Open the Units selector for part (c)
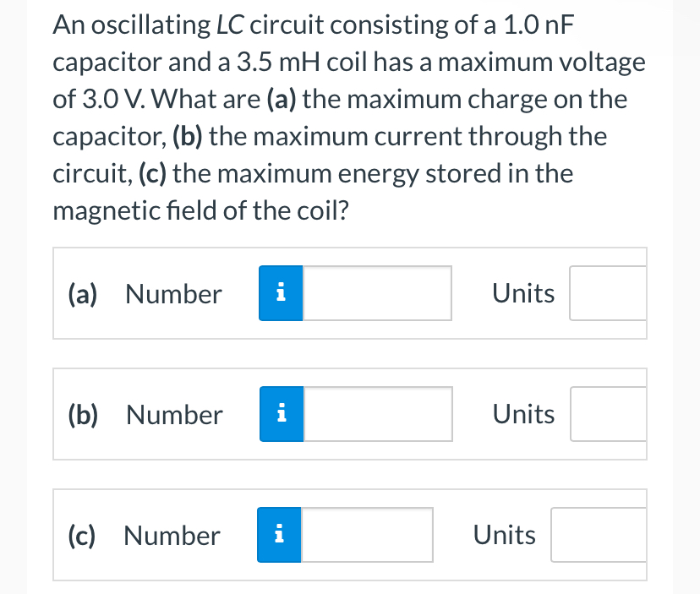Viewport: 700px width, 594px height. click(x=599, y=535)
